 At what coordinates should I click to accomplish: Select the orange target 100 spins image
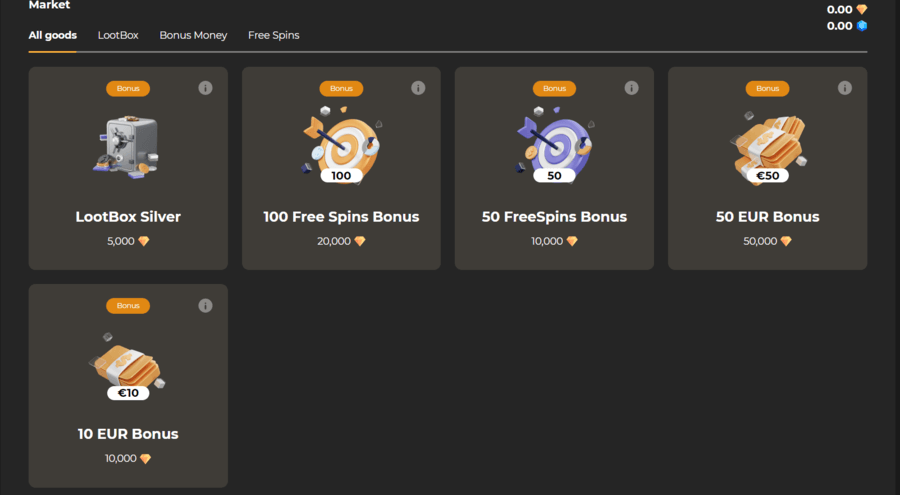tap(342, 145)
